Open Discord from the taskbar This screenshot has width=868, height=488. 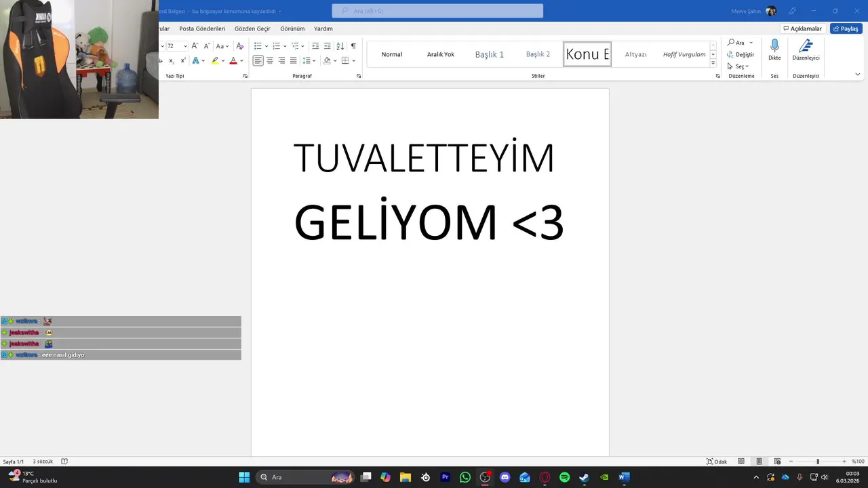[x=505, y=477]
